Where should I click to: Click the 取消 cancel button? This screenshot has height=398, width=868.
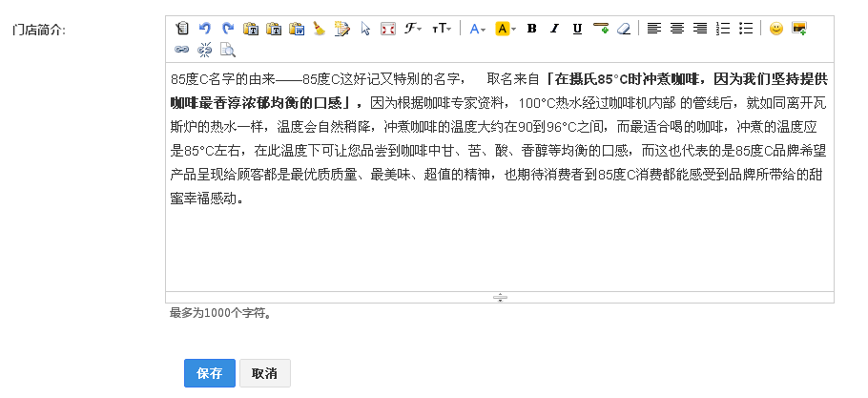click(x=264, y=373)
